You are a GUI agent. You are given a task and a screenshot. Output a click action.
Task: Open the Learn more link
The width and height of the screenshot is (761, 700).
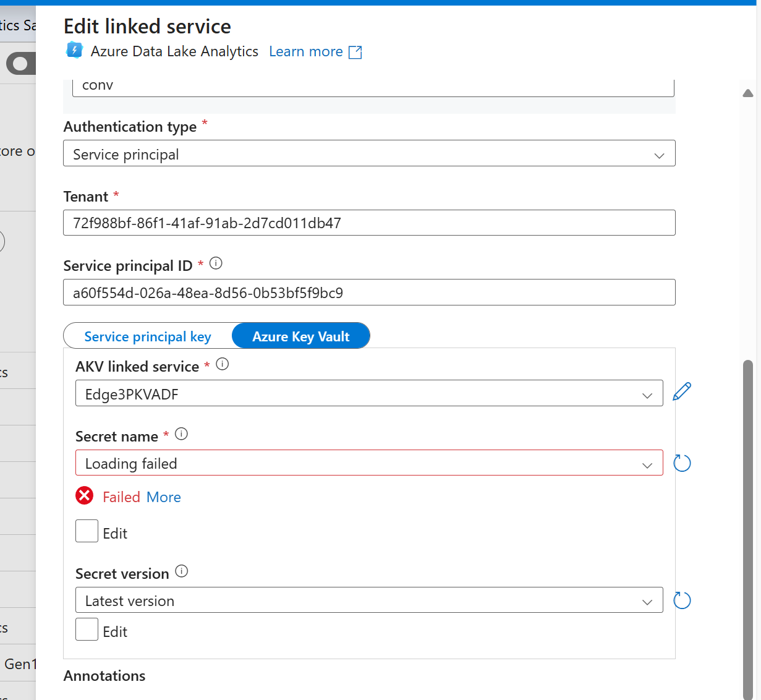pos(306,52)
